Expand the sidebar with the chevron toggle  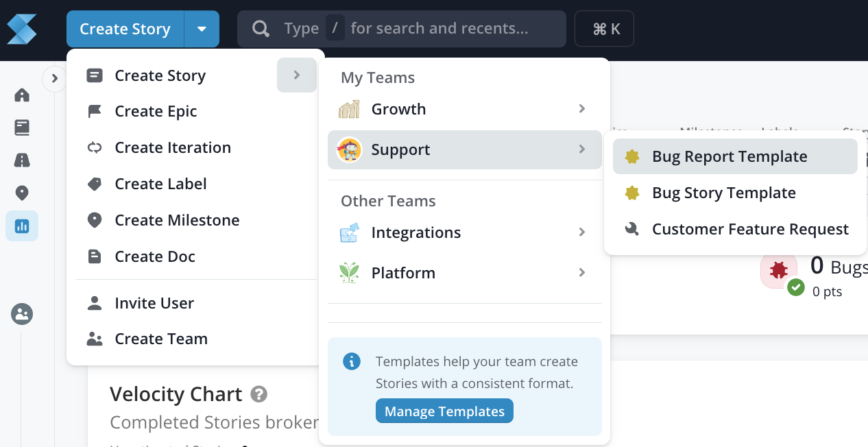(54, 79)
